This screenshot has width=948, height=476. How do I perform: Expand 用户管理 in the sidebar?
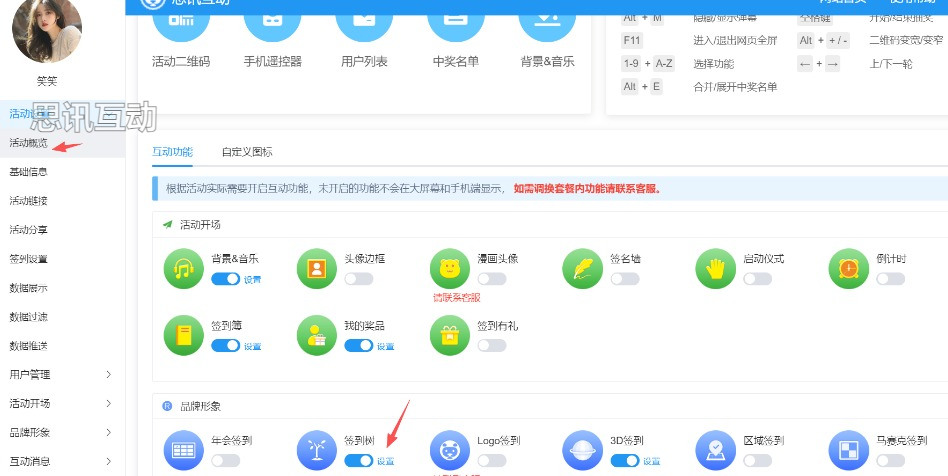[x=60, y=375]
